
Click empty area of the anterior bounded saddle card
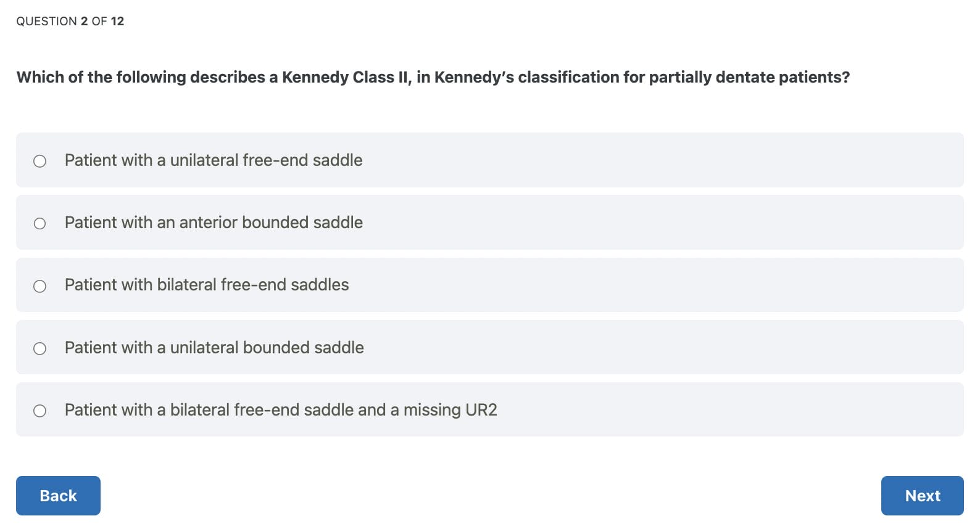tap(679, 223)
